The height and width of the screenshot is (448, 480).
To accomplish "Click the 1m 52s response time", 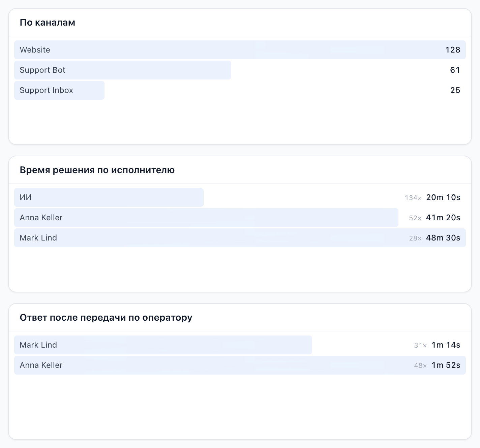I will 446,365.
